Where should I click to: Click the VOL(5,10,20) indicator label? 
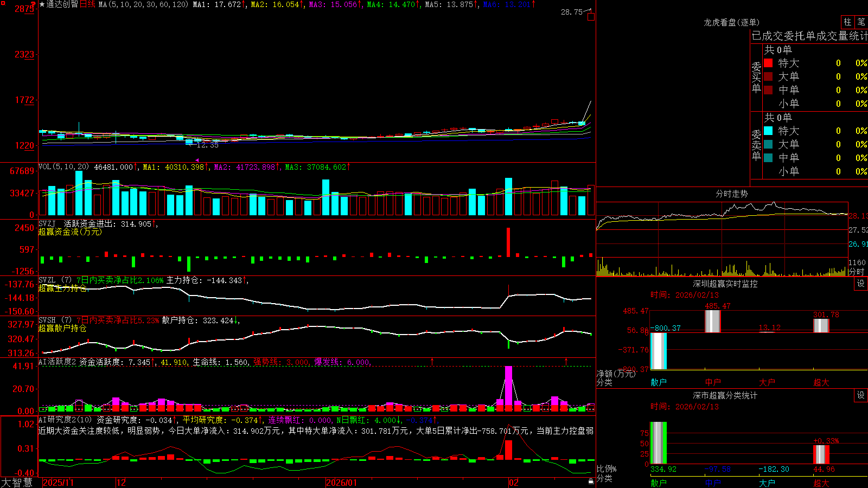pyautogui.click(x=64, y=167)
